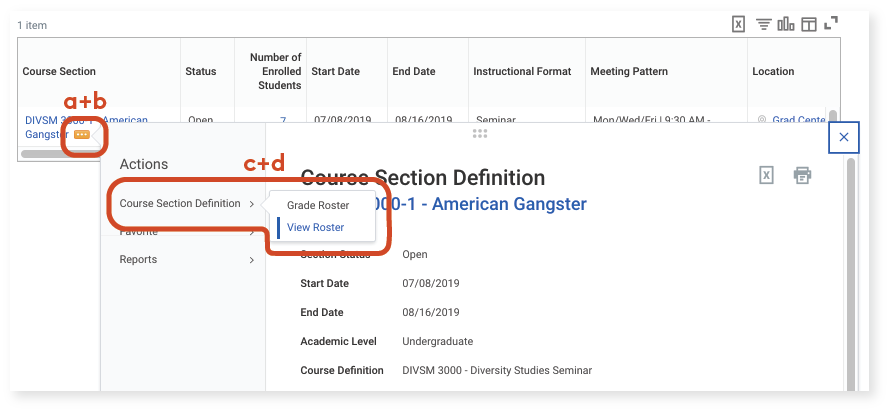Click the table's vertical scrollbar thumb
This screenshot has width=890, height=411.
833,116
